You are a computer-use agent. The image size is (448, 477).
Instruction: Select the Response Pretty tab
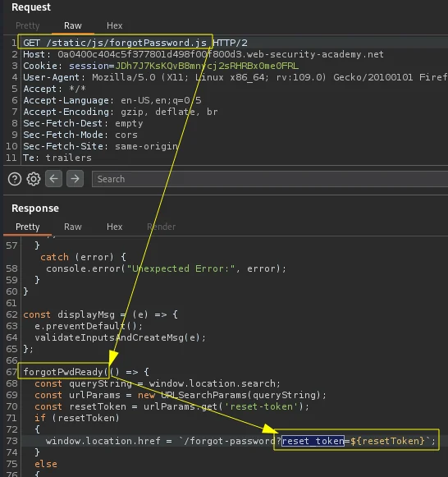pyautogui.click(x=28, y=227)
